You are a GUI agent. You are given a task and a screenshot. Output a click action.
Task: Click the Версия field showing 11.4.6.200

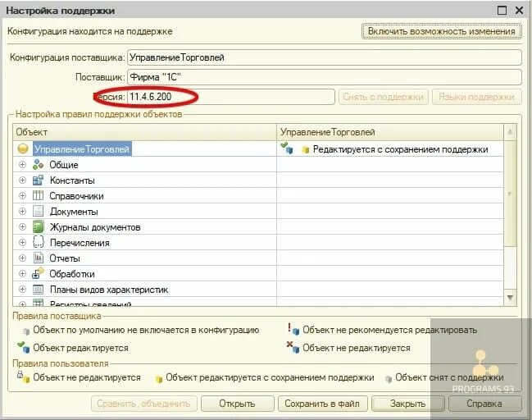[x=231, y=97]
